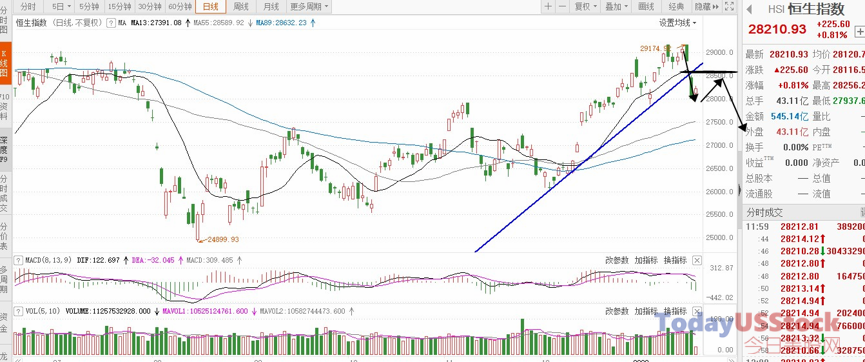
Task: Open 分时成交 in the left sidebar
Action: coord(4,194)
